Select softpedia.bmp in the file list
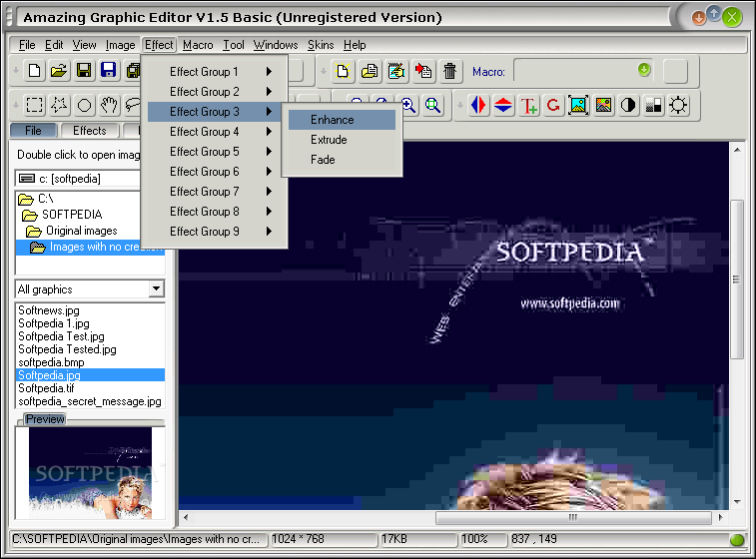Screen dimensions: 756x559 tap(51, 362)
